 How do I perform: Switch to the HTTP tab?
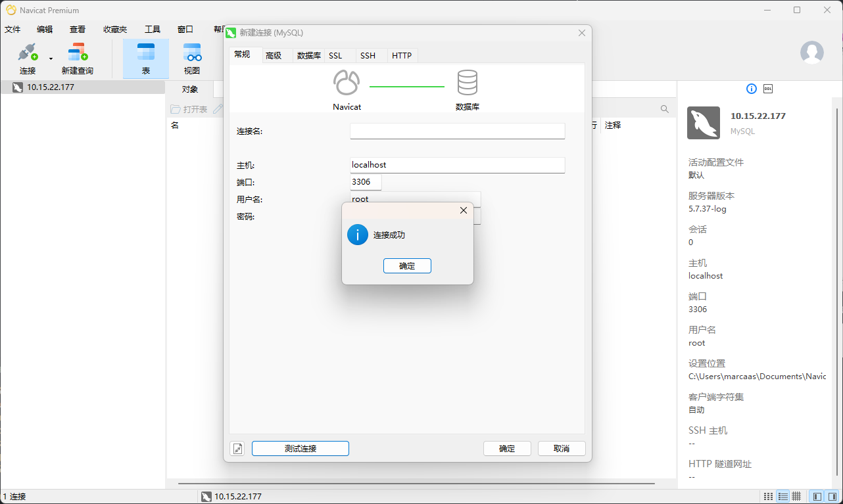pyautogui.click(x=402, y=56)
